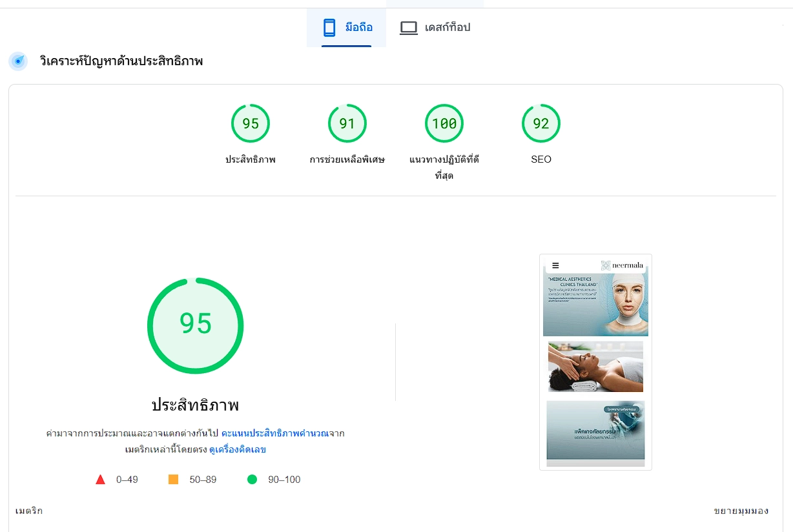Click the neermala logo in screenshot preview
Viewport: 793px width, 532px height.
tap(623, 265)
